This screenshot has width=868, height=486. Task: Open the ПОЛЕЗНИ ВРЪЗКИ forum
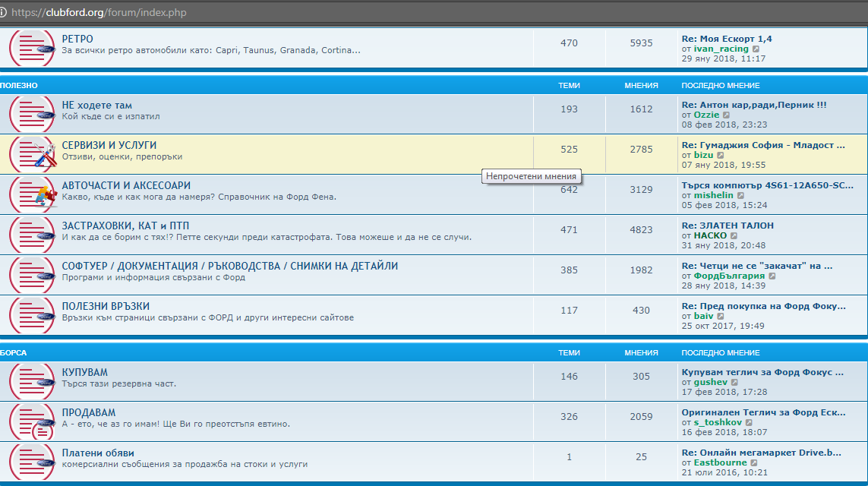pos(105,306)
